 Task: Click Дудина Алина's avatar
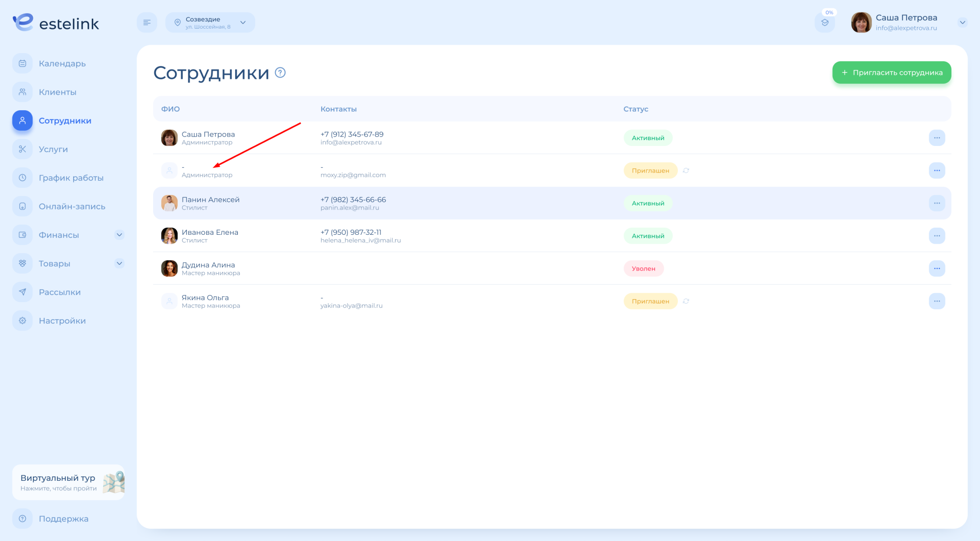(169, 268)
